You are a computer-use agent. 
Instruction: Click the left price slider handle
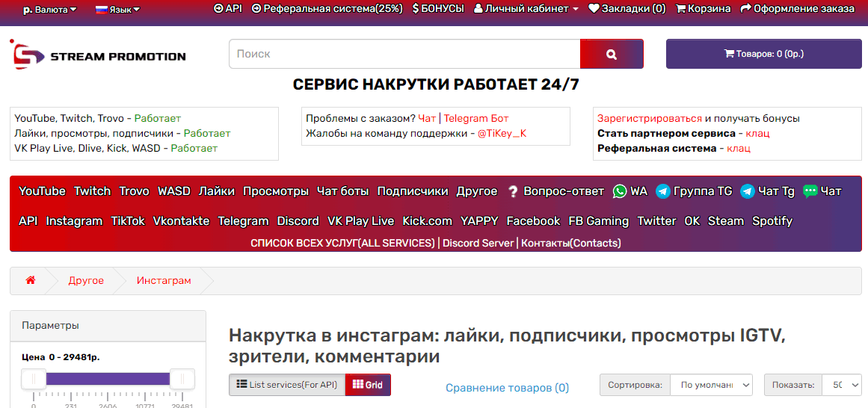(34, 379)
